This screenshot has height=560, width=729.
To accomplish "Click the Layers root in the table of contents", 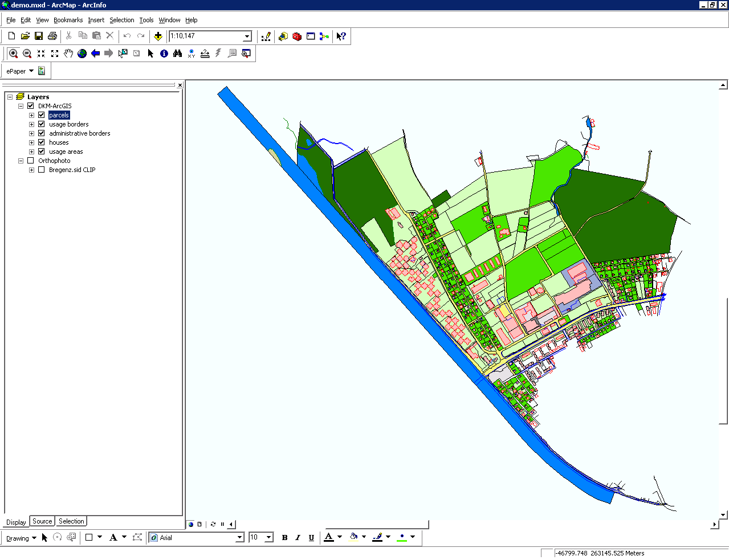I will point(38,96).
